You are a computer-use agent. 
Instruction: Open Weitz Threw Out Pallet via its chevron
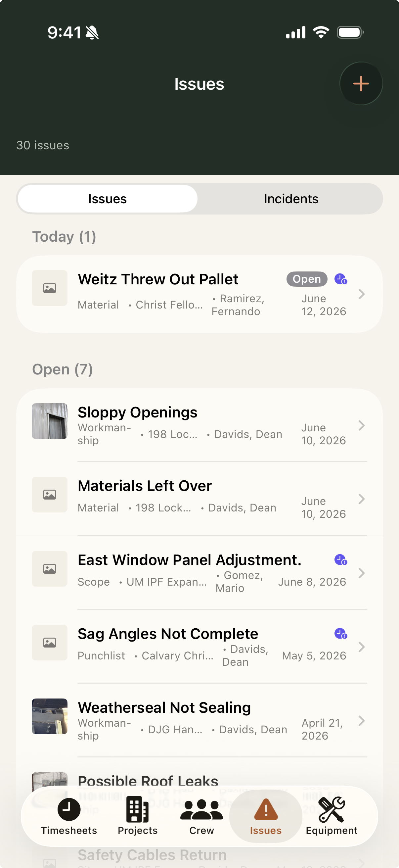[x=361, y=294]
